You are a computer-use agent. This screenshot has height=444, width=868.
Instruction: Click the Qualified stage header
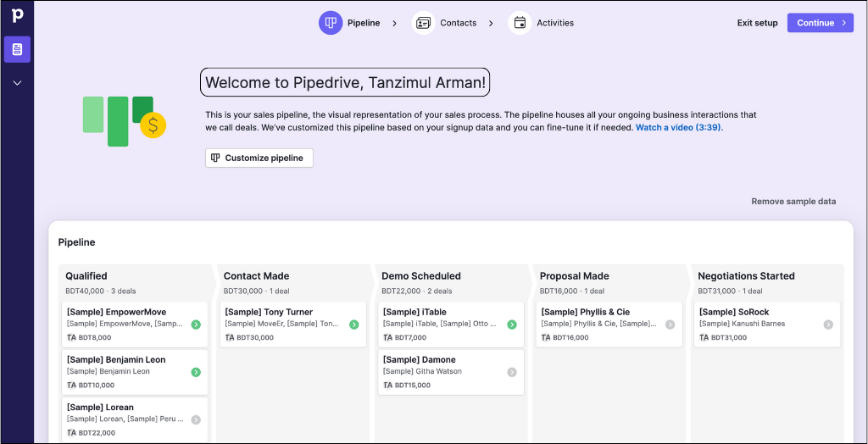[86, 276]
